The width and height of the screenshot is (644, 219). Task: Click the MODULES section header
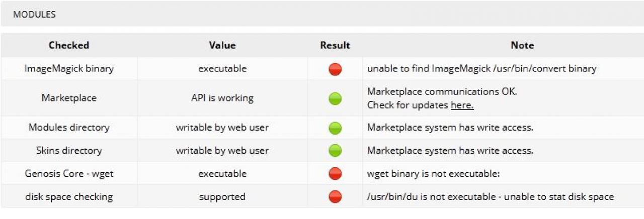[x=34, y=15]
